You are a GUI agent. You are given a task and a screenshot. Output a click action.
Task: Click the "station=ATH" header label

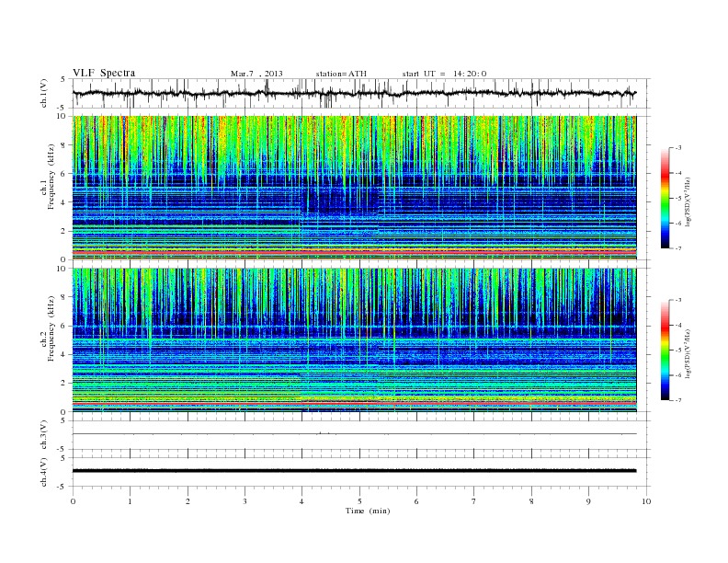click(341, 74)
